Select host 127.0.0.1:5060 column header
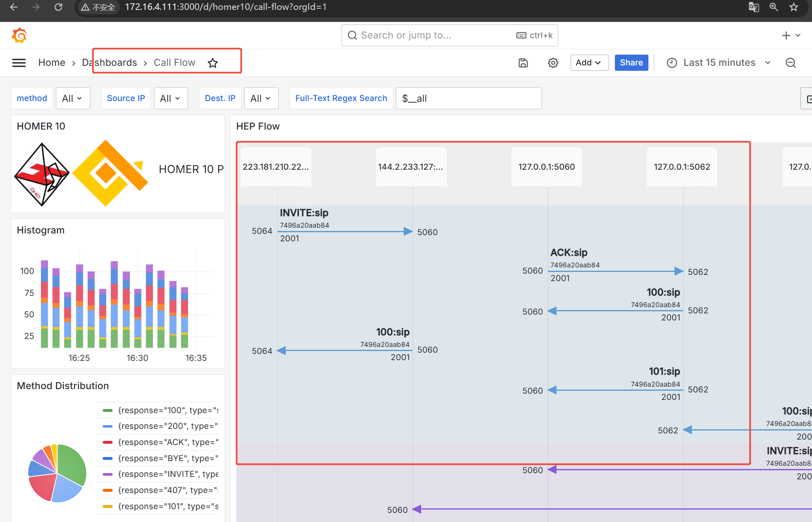The image size is (812, 522). tap(547, 167)
